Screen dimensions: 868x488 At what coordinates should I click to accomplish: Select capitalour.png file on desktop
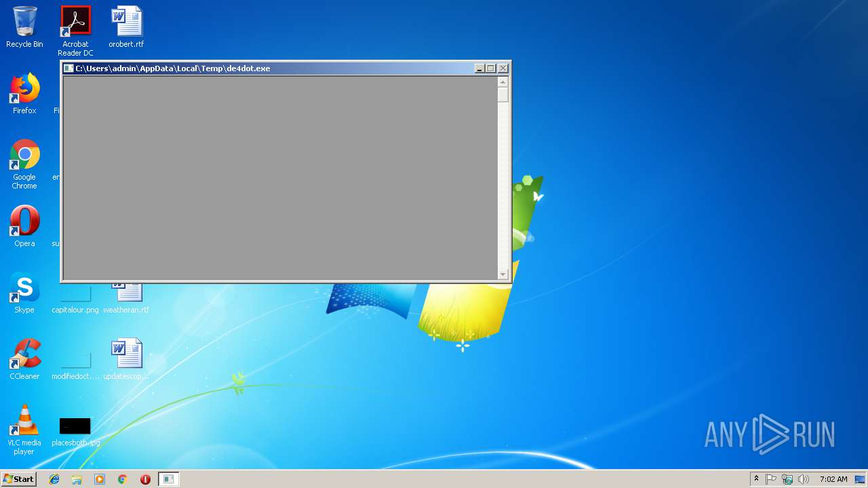pos(75,298)
